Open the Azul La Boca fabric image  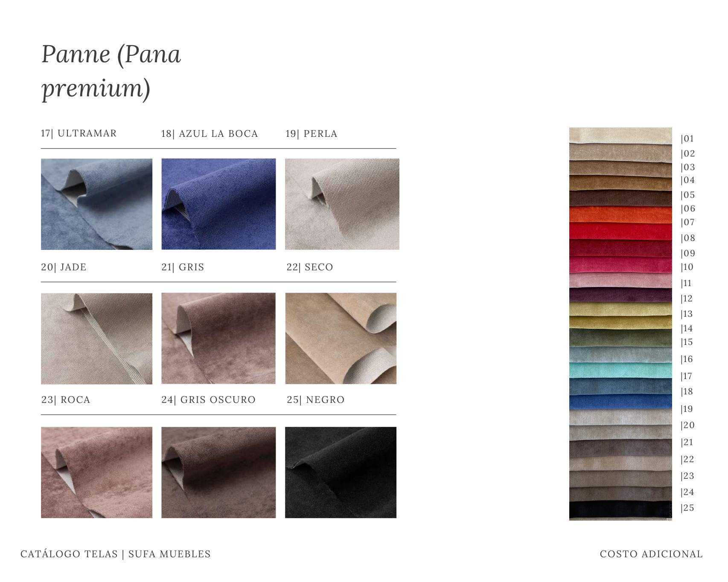(x=218, y=204)
